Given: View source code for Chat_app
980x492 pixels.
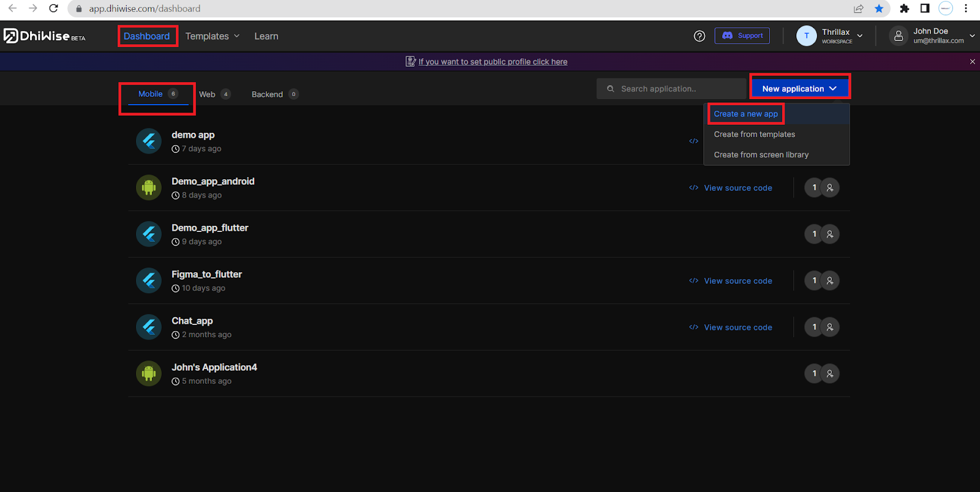Looking at the screenshot, I should (x=737, y=327).
